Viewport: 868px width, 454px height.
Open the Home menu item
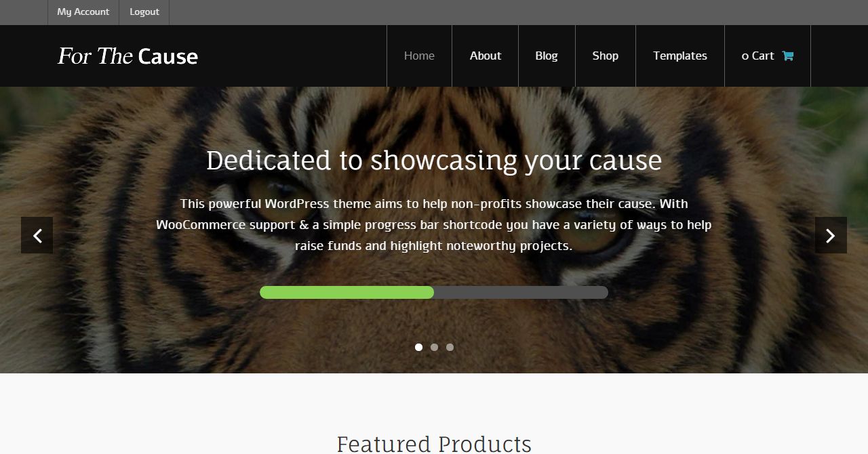click(419, 56)
